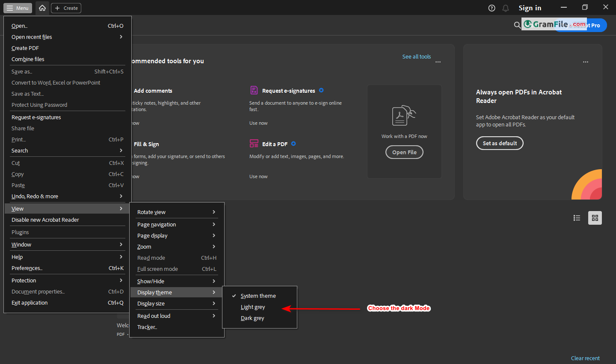Expand the Search submenu

[68, 150]
